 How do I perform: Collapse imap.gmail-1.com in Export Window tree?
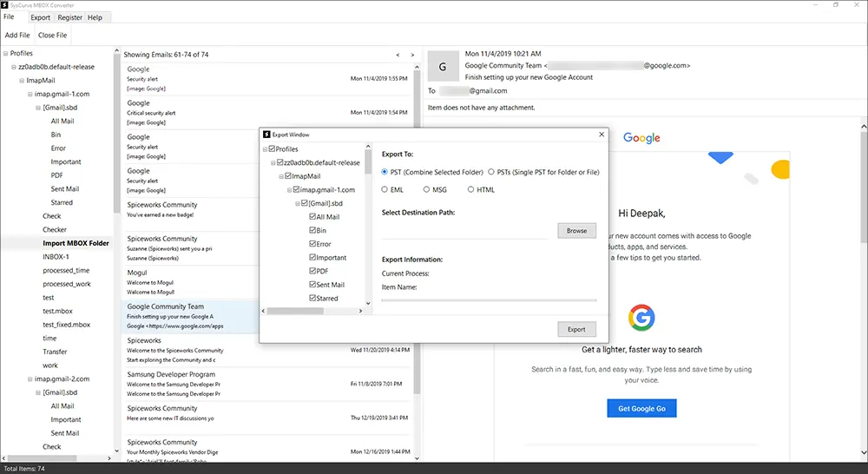click(289, 190)
